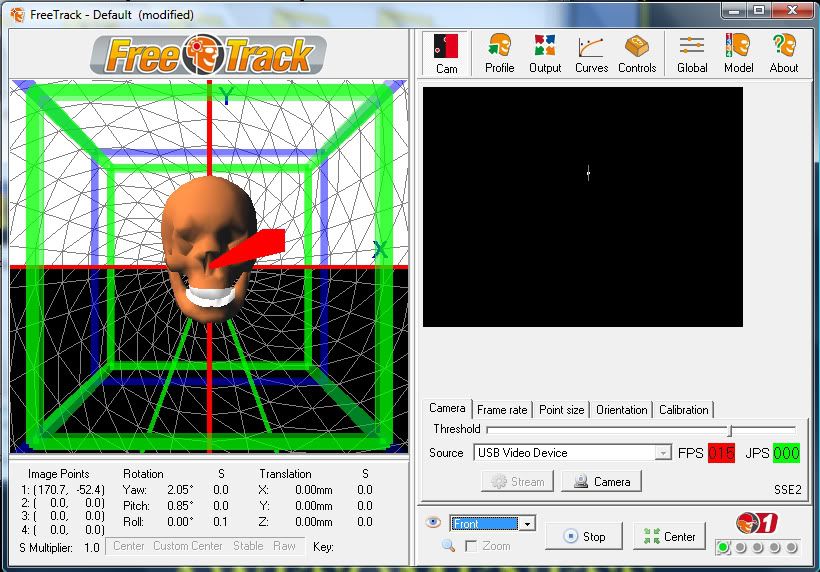Expand the USB Video Device source dropdown
The height and width of the screenshot is (572, 820).
(x=663, y=452)
